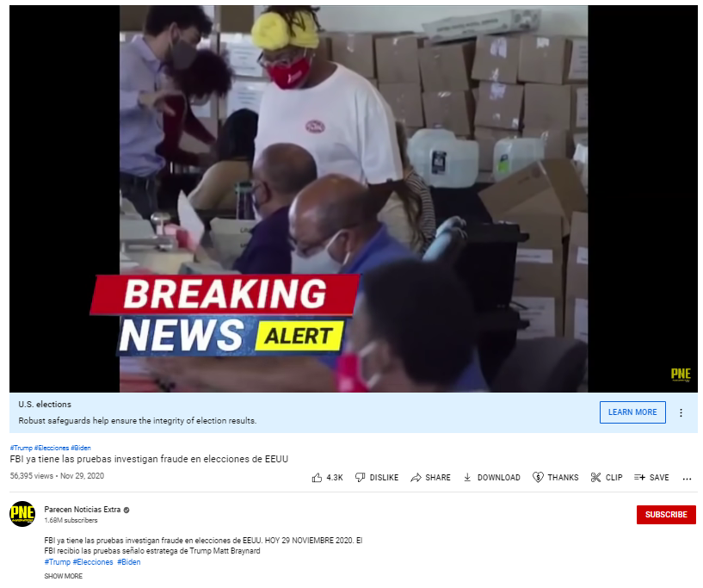
Task: Click the thumbs-up like icon
Action: (317, 478)
